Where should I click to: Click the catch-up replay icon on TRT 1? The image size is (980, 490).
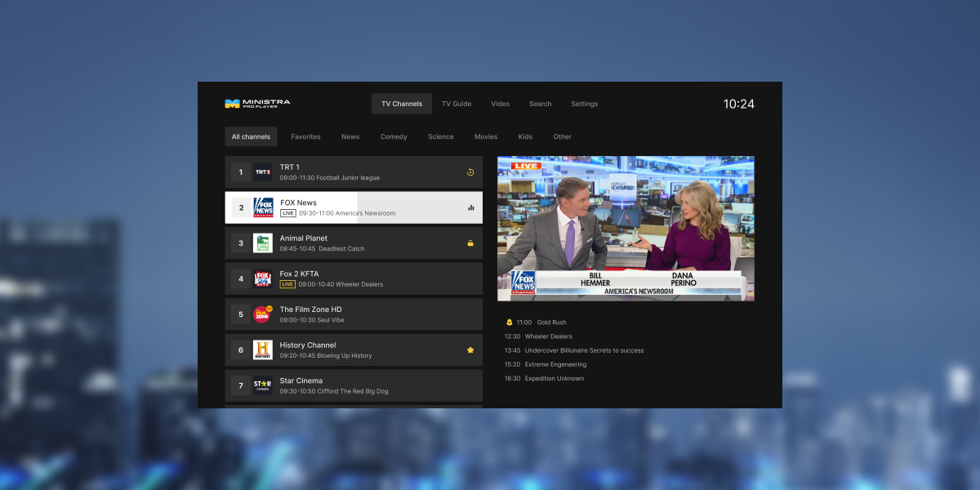(470, 172)
